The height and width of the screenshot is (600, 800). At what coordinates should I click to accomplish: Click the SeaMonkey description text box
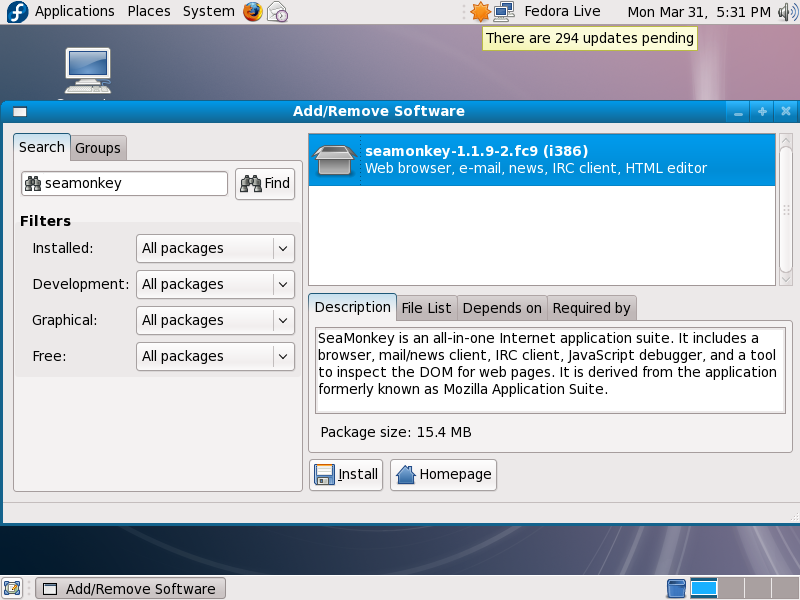pyautogui.click(x=550, y=370)
